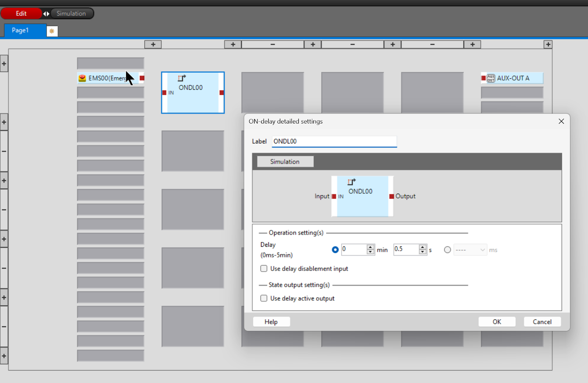Cancel the ON-delay settings dialog
This screenshot has height=383, width=588.
(542, 322)
